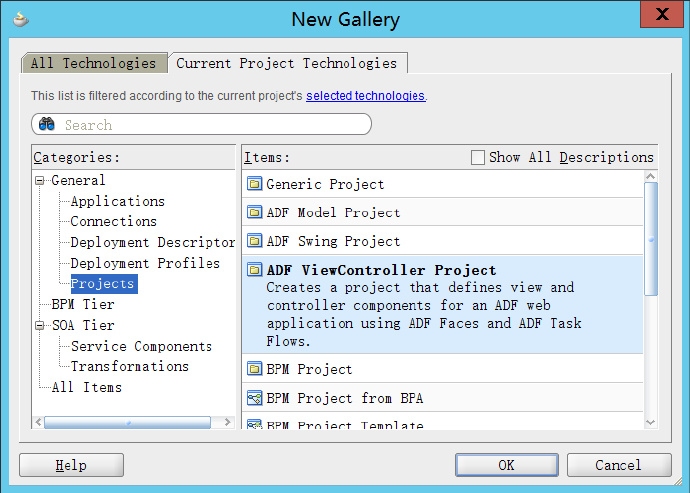Click Categories horizontal scroll left arrow
The image size is (690, 493).
(x=38, y=422)
